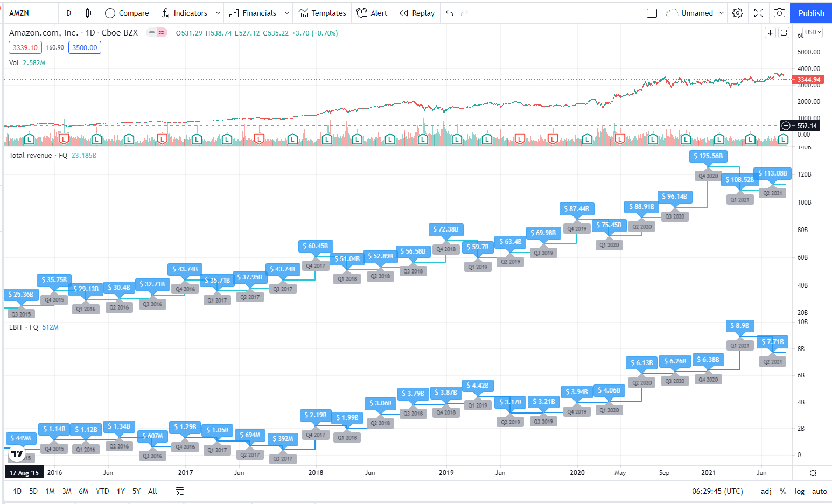Toggle log scale
Viewport: 832px width, 504px height.
pos(799,491)
